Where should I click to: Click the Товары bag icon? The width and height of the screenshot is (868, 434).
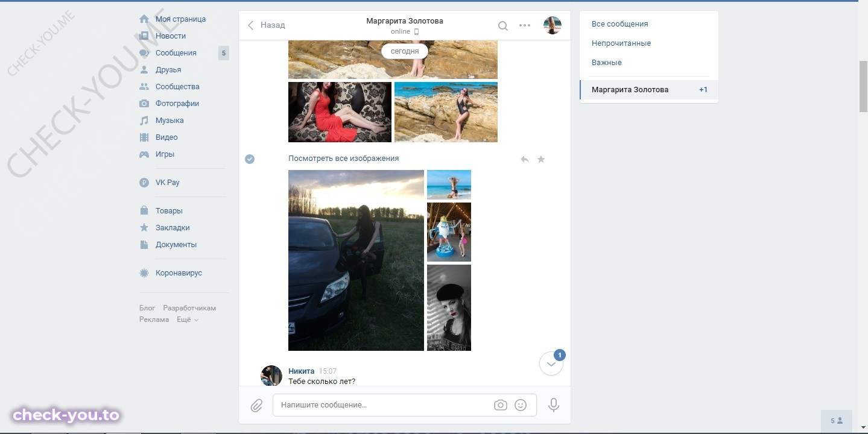[x=144, y=211]
